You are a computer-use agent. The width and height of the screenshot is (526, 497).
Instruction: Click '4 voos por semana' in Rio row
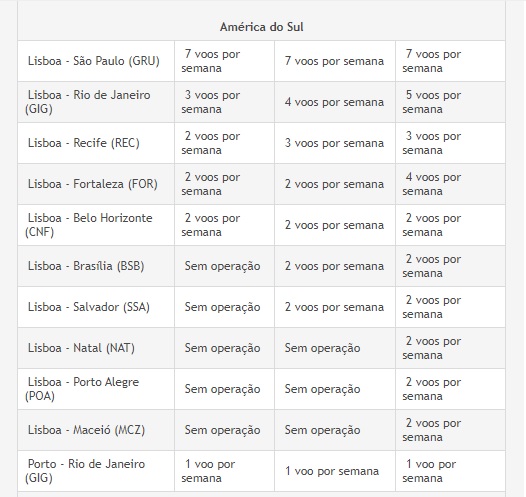coord(334,102)
